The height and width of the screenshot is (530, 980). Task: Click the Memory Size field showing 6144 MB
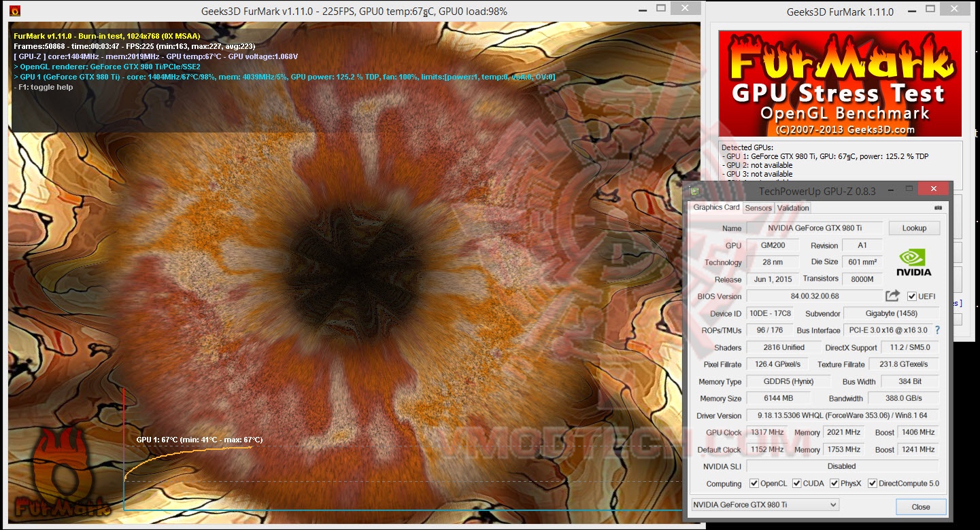point(779,398)
